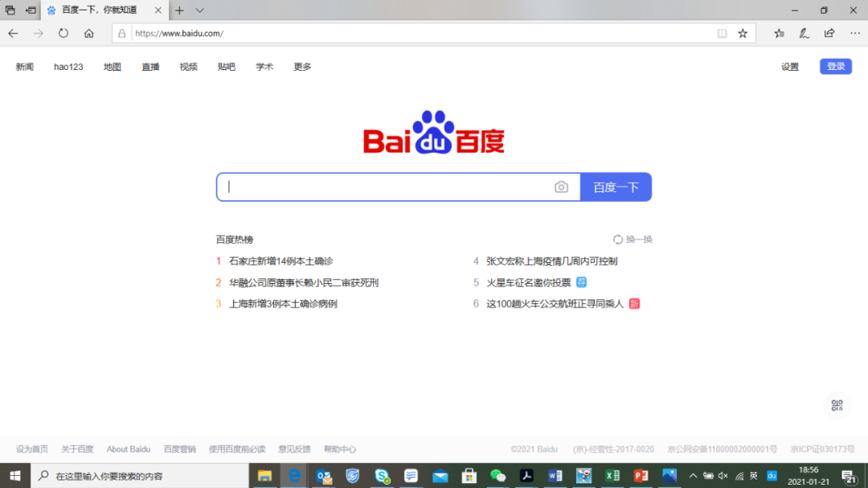868x488 pixels.
Task: Open the 新闻 section from top navigation
Action: [24, 67]
